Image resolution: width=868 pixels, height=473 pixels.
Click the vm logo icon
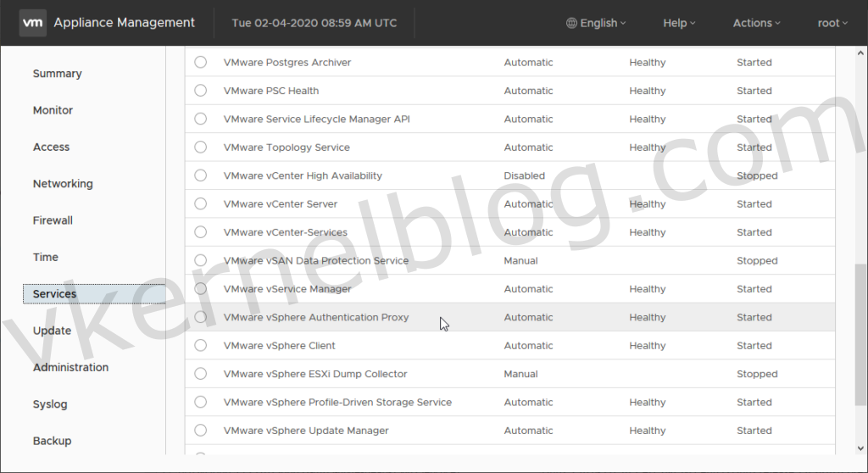tap(33, 23)
